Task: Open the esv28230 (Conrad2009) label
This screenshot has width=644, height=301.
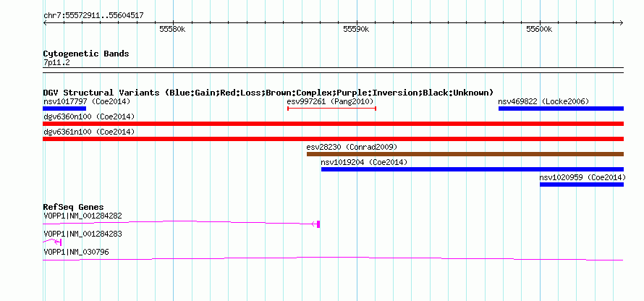Action: [352, 147]
